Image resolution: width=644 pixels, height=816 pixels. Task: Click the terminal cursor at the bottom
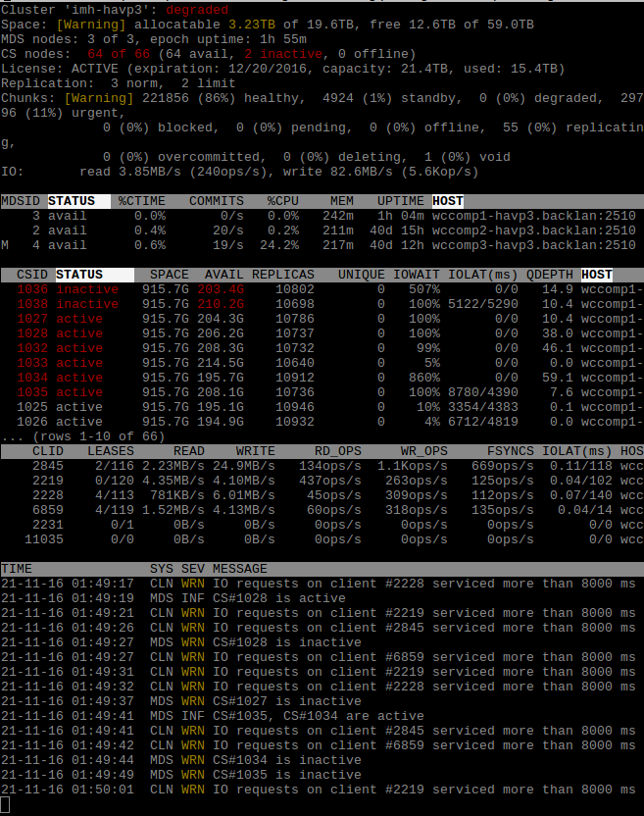[5, 805]
